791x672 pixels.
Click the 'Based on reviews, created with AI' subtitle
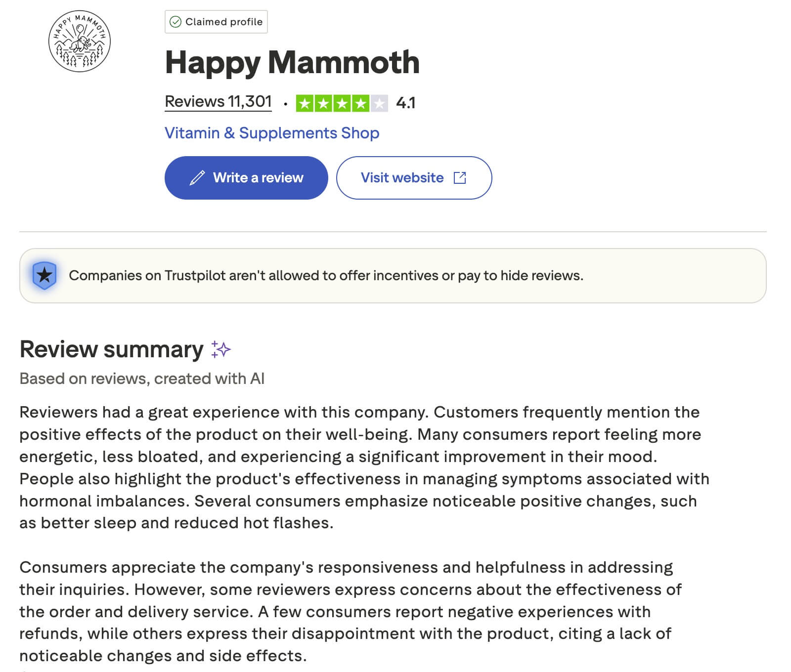click(x=142, y=378)
